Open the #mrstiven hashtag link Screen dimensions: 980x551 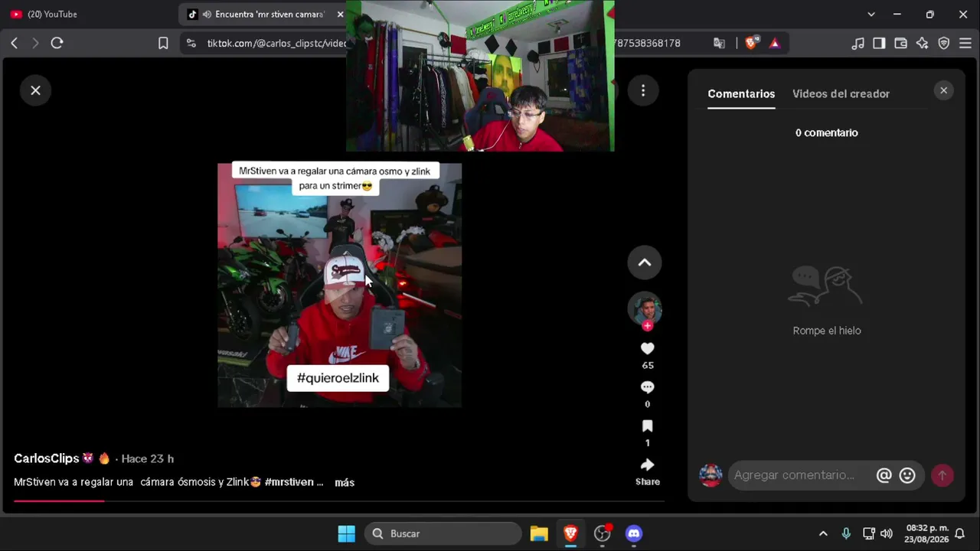click(x=289, y=482)
